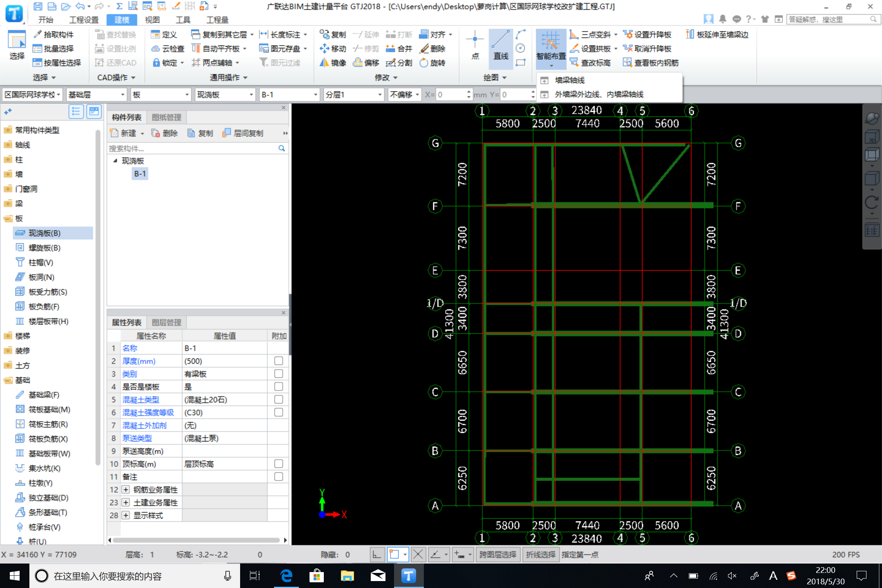Viewport: 882px width, 588px height.
Task: Switch to the 图纸管理 tab
Action: tap(167, 118)
